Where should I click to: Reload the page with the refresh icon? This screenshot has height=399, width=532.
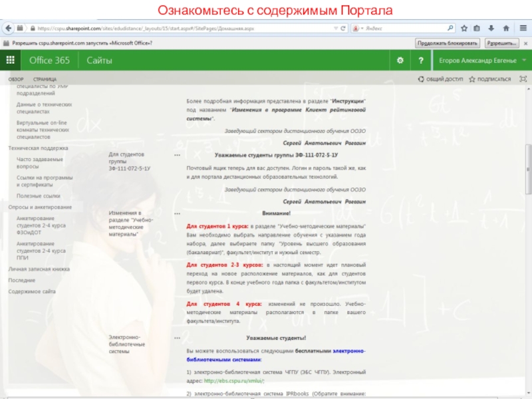[x=342, y=29]
